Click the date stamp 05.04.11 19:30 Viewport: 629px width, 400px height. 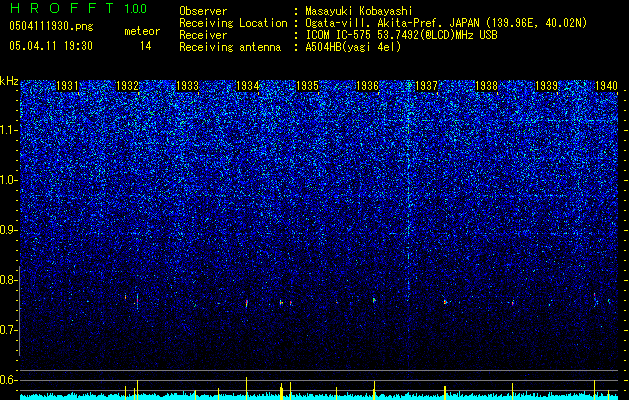click(x=51, y=46)
